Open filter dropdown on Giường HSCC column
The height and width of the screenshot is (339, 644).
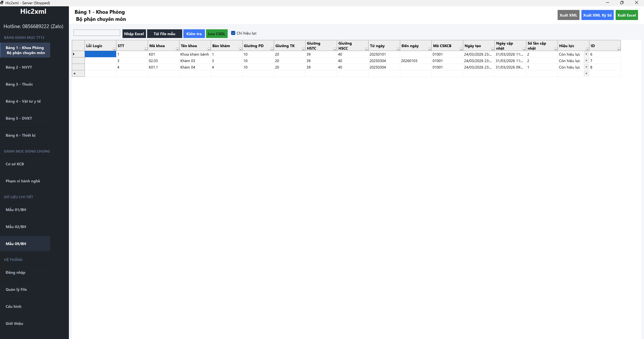tap(366, 49)
